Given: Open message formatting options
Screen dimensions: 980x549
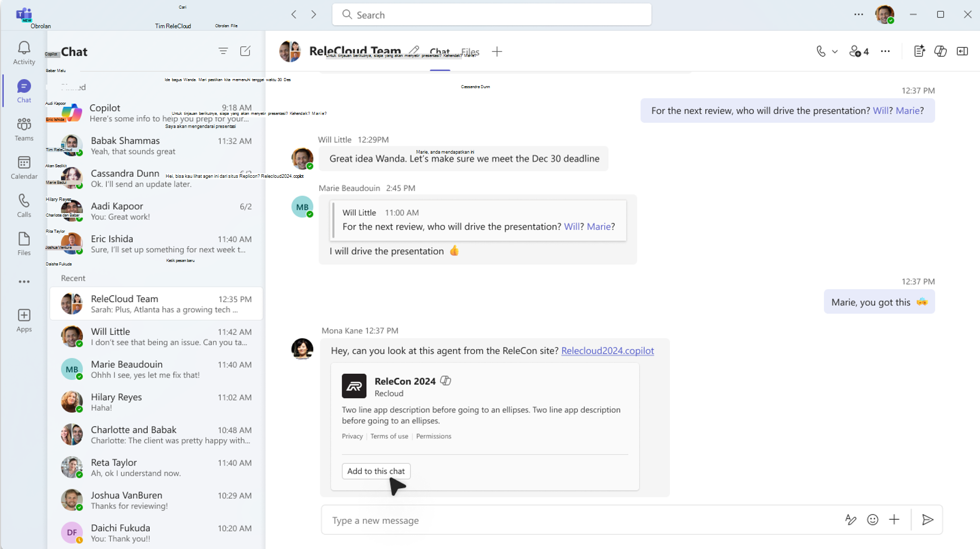Looking at the screenshot, I should click(x=851, y=520).
